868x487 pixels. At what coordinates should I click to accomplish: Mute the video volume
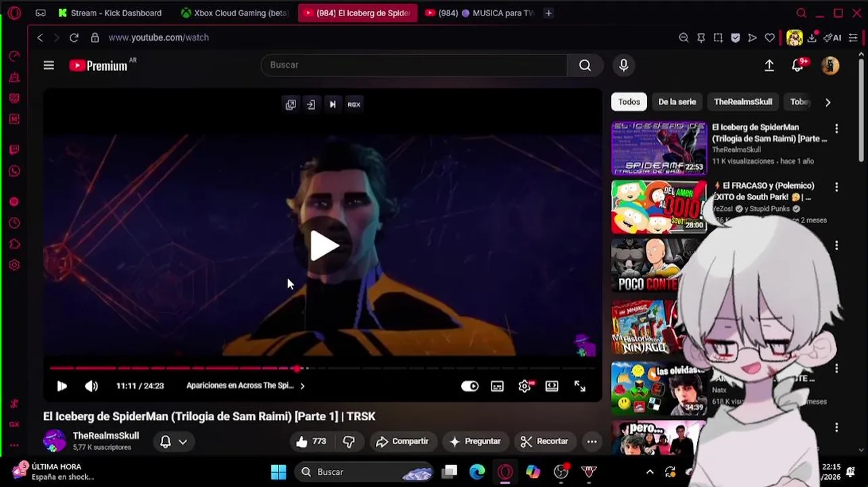pyautogui.click(x=91, y=386)
